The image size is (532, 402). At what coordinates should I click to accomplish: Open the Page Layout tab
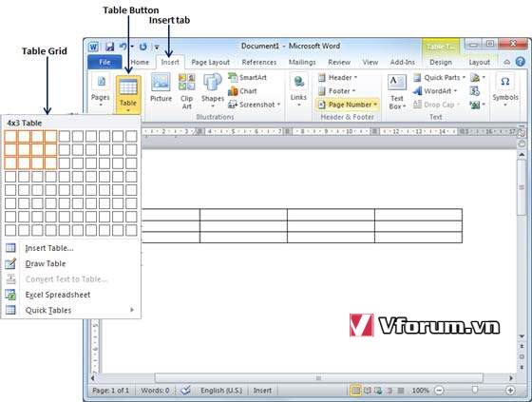210,62
